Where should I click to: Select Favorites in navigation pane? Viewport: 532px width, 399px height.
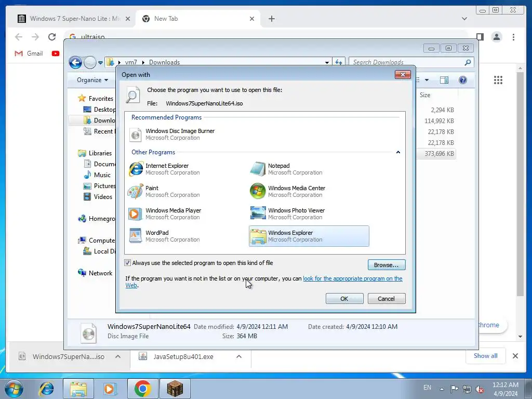point(101,99)
